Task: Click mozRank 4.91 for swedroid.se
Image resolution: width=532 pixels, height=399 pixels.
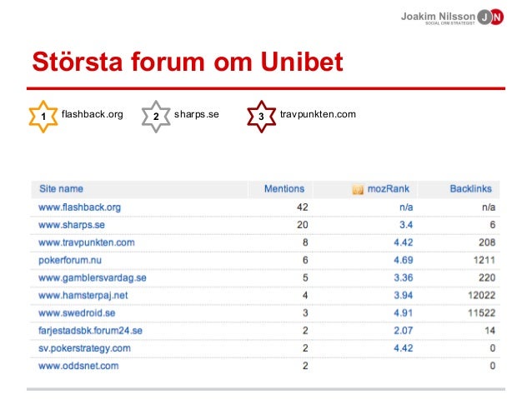Action: click(x=403, y=313)
